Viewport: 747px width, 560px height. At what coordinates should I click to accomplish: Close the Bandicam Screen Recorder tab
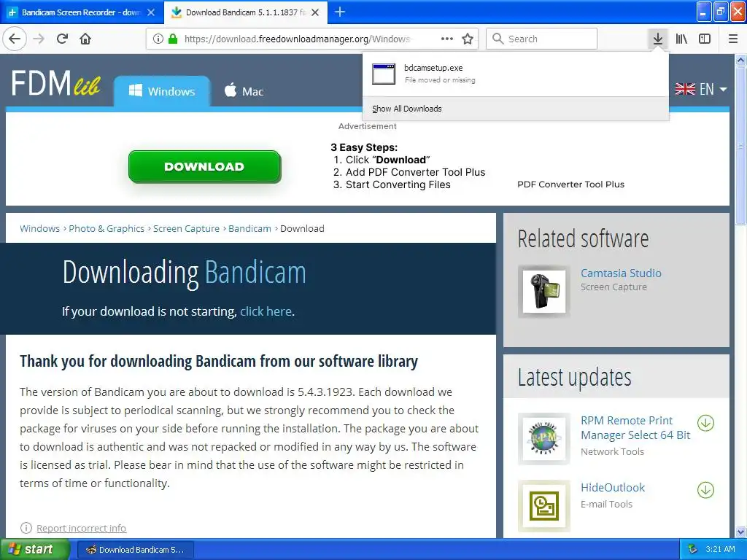151,12
